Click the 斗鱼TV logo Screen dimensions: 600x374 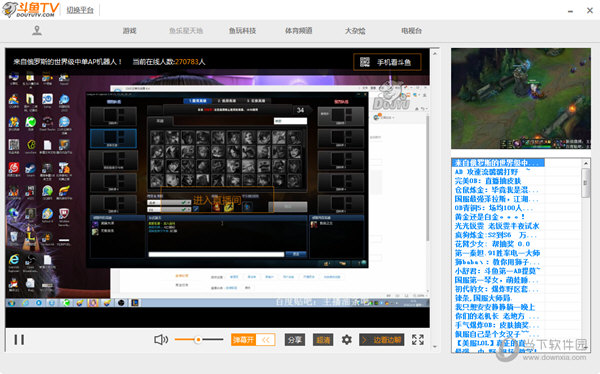pos(31,10)
